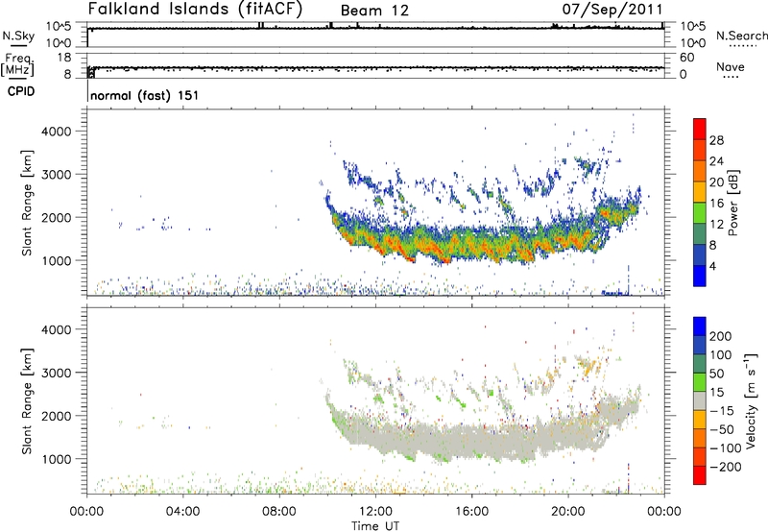
Task: Click the blue above-200 velocity swatch
Action: 700,326
